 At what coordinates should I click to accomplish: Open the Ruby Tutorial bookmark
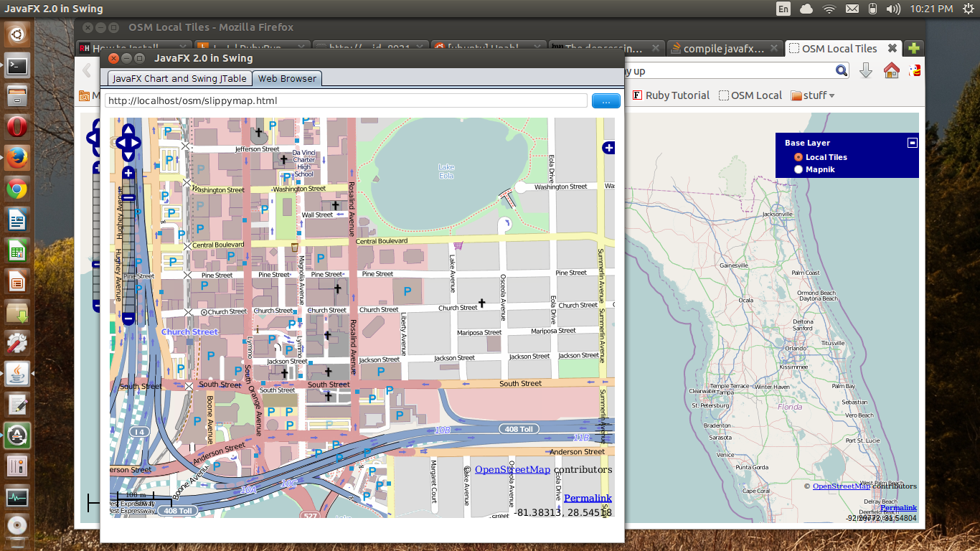tap(671, 95)
